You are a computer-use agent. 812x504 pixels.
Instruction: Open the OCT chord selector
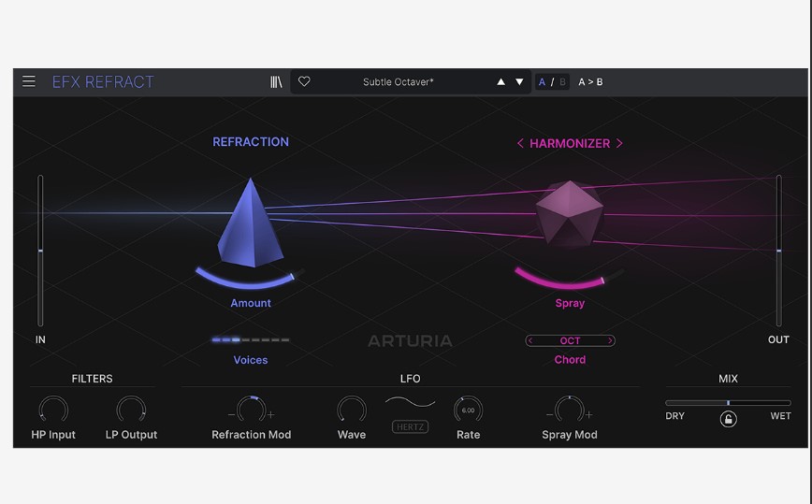570,340
